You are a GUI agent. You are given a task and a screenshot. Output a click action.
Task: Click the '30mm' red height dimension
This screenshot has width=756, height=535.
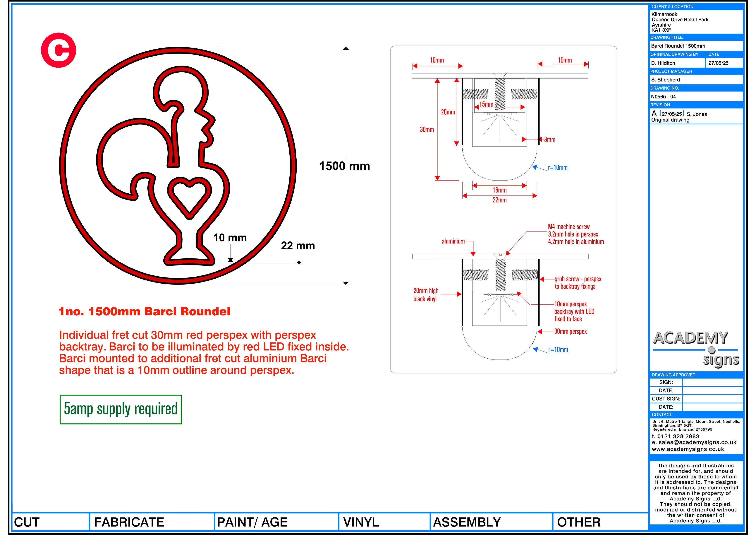point(427,129)
